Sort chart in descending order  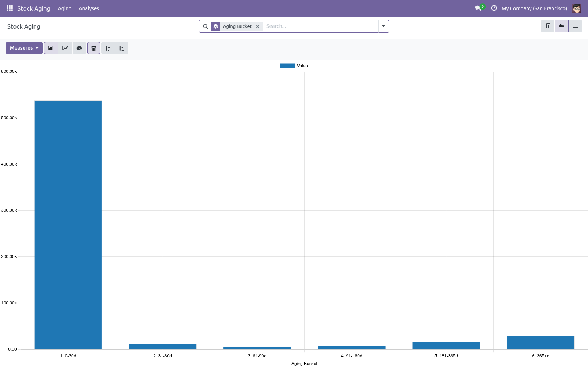[108, 48]
